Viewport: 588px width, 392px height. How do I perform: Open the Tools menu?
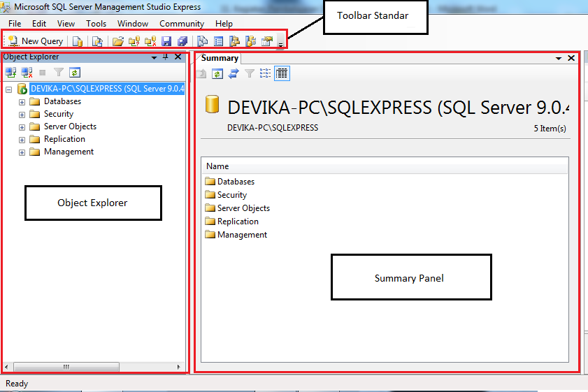tap(96, 24)
